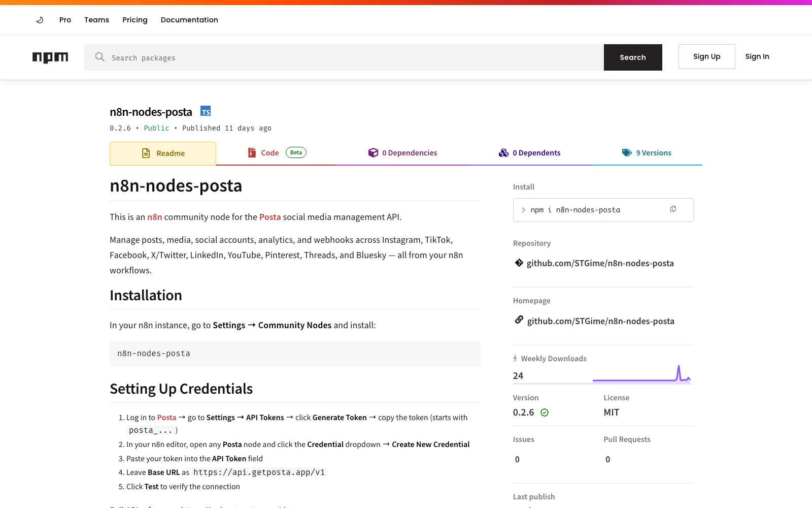Click the Installation heading

(146, 295)
